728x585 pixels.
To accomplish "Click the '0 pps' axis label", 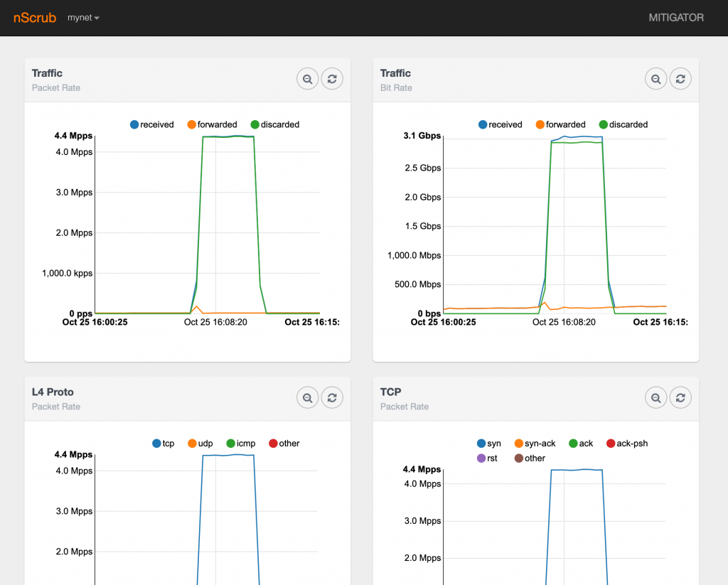I will 81,313.
